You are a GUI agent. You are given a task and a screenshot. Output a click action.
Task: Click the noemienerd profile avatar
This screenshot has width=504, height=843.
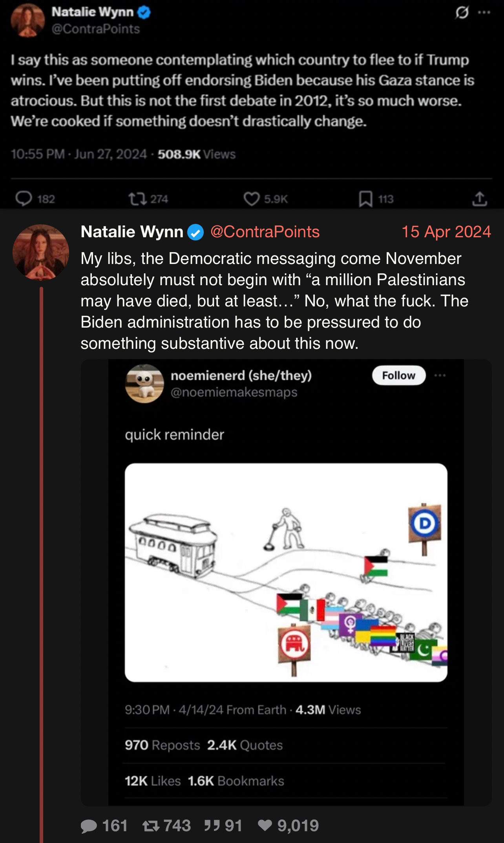pyautogui.click(x=144, y=383)
